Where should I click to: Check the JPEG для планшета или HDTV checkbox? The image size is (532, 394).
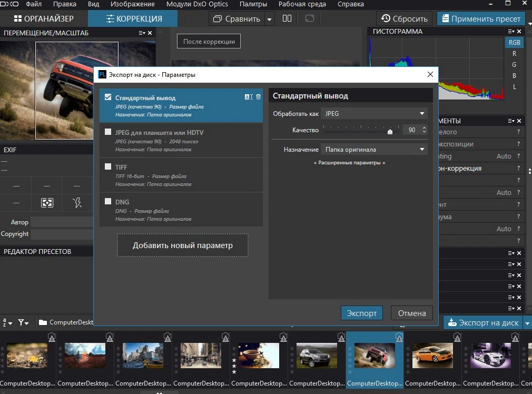pyautogui.click(x=108, y=132)
